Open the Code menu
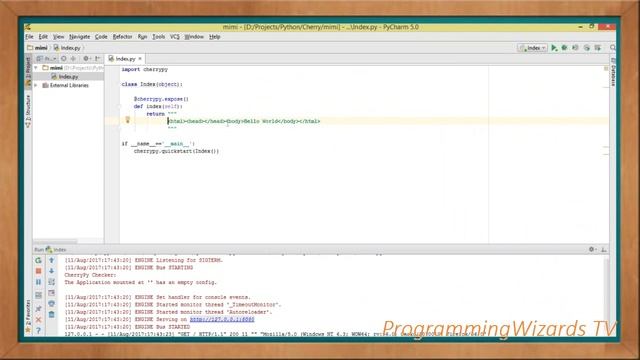This screenshot has height=360, width=640. point(101,37)
